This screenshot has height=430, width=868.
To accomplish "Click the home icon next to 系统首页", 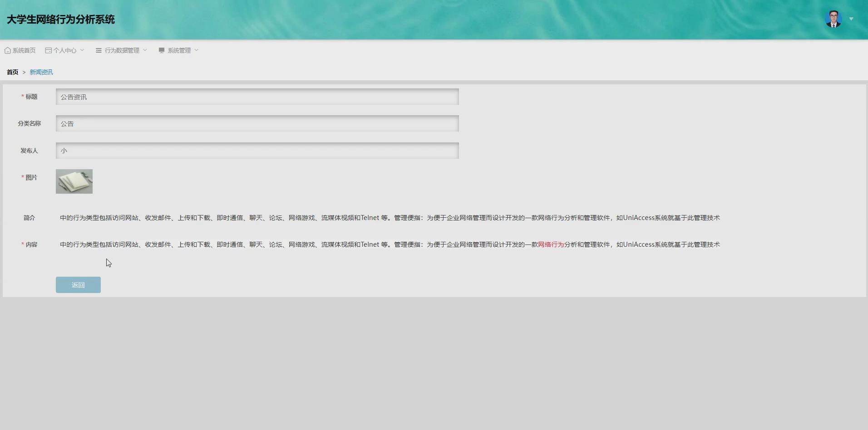I will (x=8, y=50).
